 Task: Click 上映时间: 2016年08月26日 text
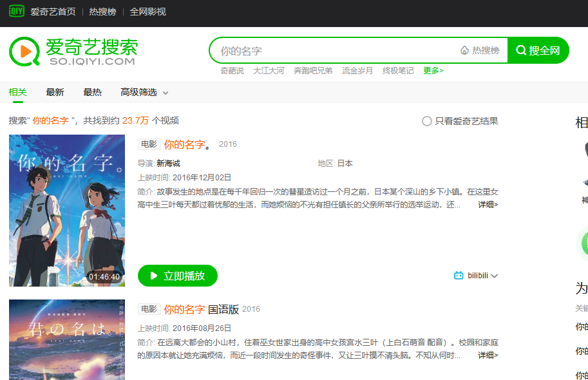[184, 328]
